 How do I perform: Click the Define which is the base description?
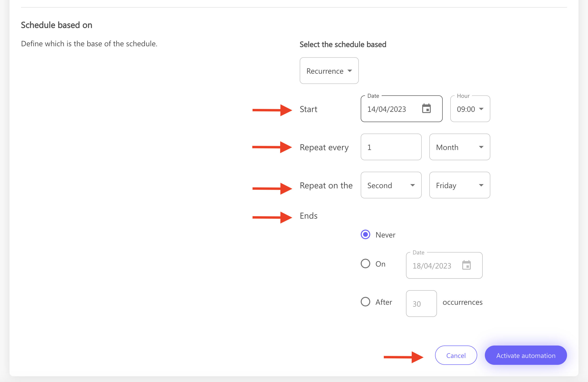89,43
